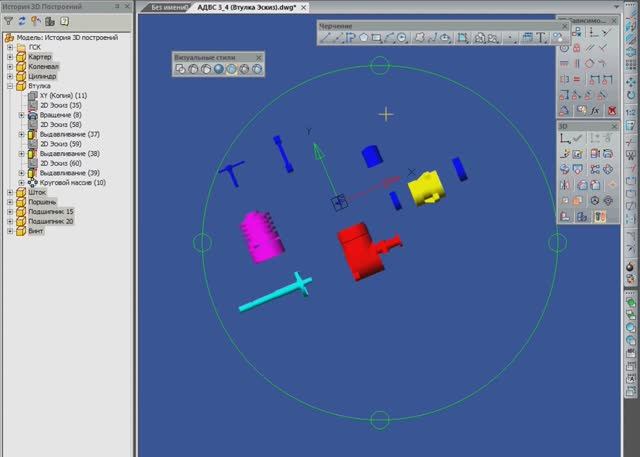Select the Text tool in Черчение toolbar

pyautogui.click(x=541, y=38)
